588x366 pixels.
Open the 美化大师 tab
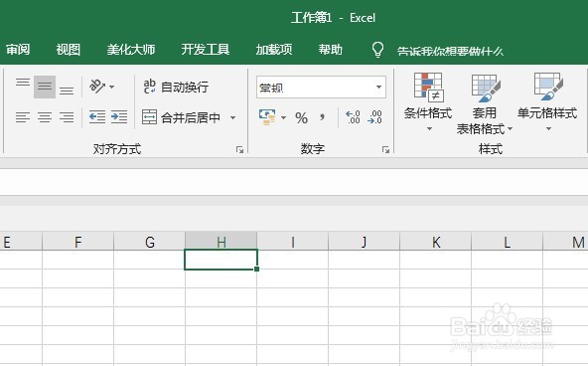point(131,50)
